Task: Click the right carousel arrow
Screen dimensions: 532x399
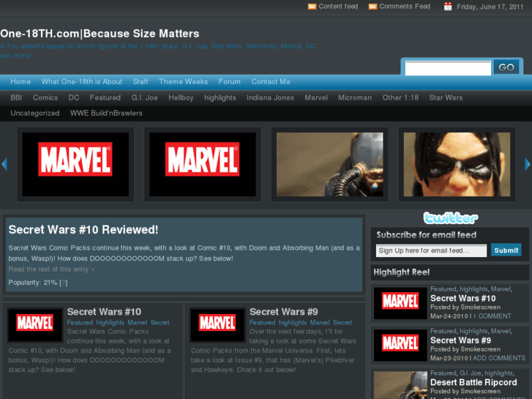Action: coord(528,164)
